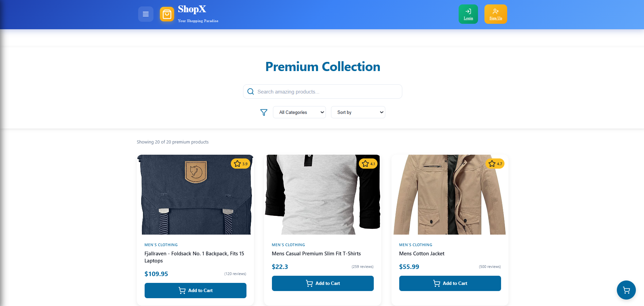Click the filter funnel icon
The height and width of the screenshot is (306, 644).
(x=264, y=112)
